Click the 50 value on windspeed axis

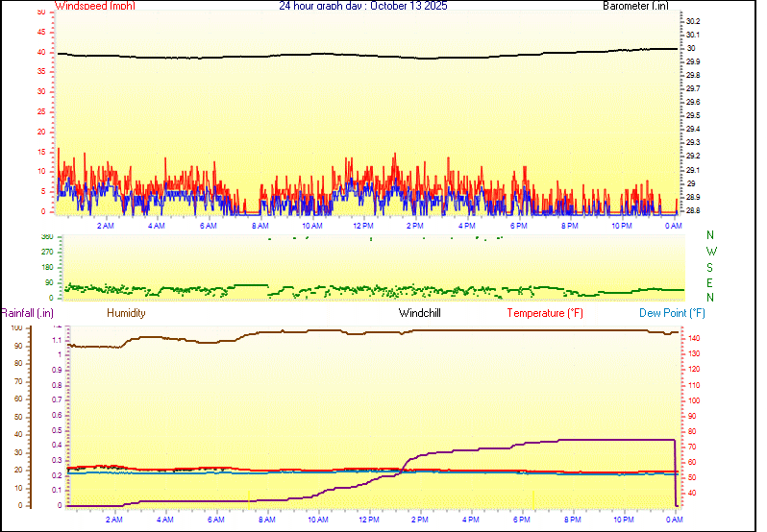(40, 12)
